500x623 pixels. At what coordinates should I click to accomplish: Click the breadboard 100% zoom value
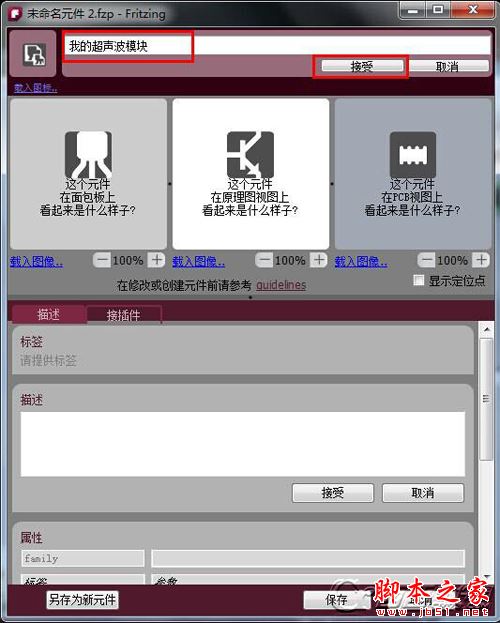coord(128,261)
